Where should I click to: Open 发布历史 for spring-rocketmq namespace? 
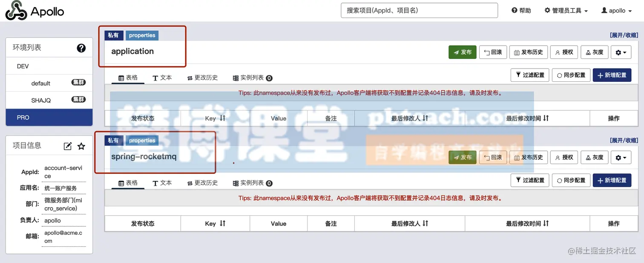[528, 157]
